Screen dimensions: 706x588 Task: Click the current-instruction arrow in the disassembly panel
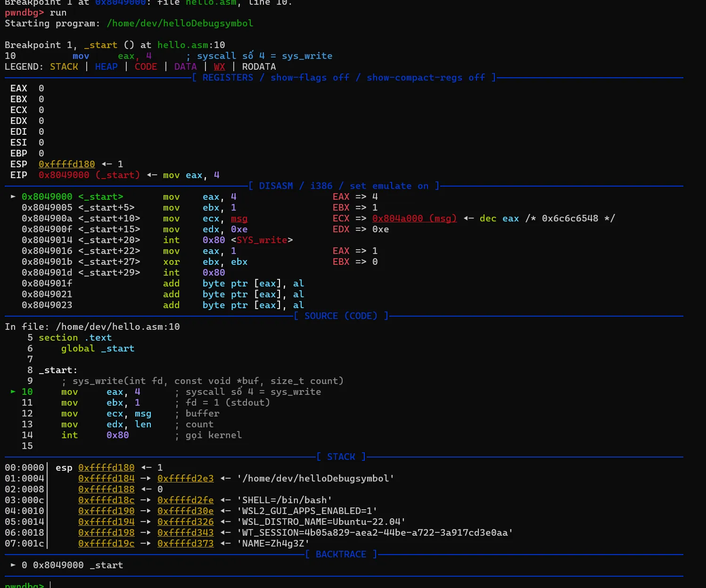(x=13, y=196)
